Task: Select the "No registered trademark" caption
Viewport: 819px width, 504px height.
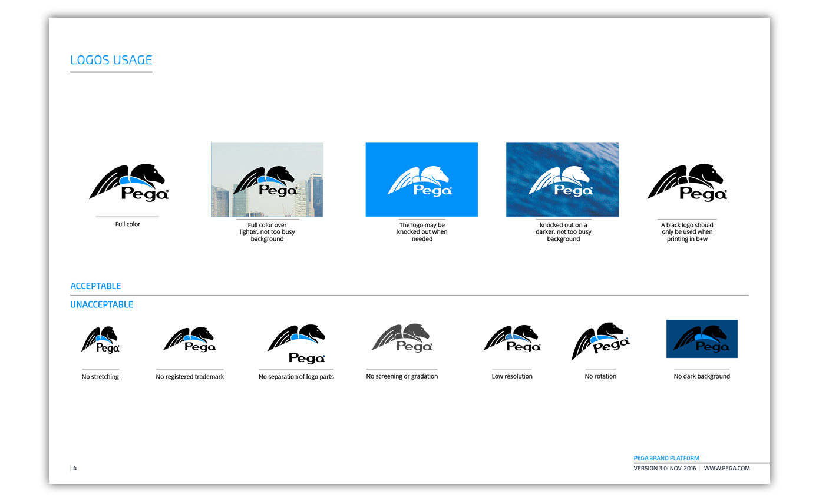Action: coord(190,377)
